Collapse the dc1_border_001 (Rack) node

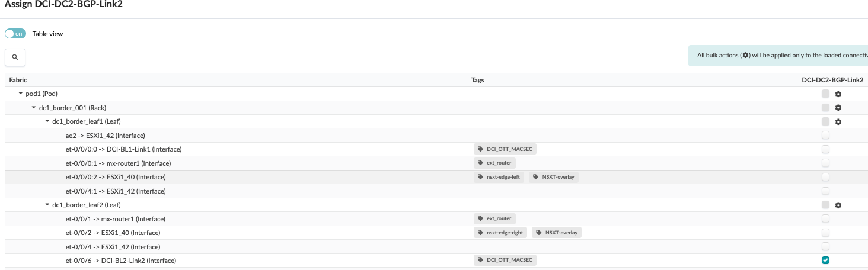point(34,108)
